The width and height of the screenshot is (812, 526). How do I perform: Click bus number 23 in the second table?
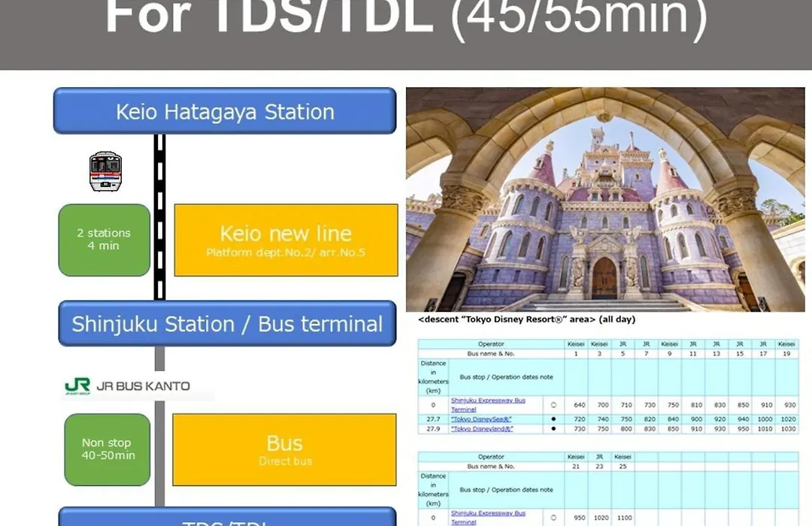pyautogui.click(x=599, y=467)
